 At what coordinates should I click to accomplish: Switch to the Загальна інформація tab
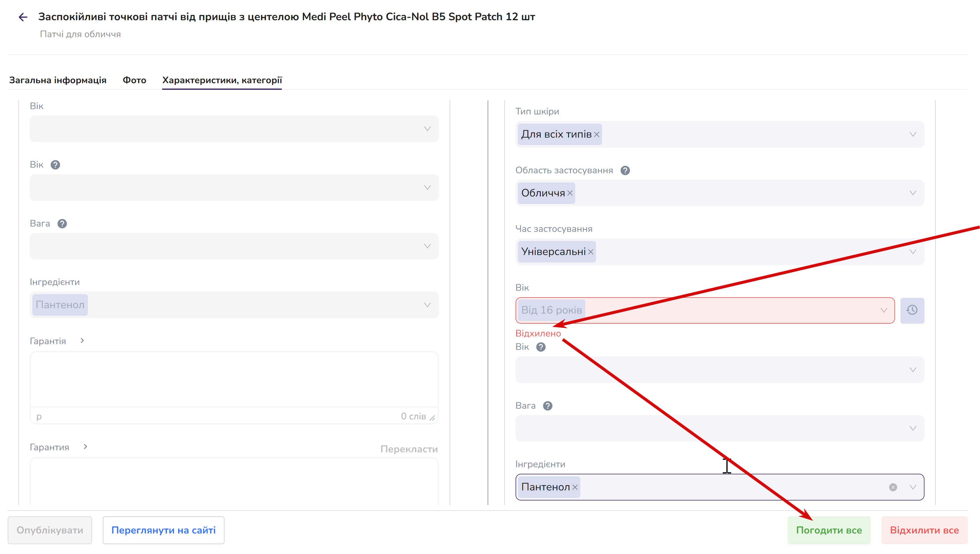[58, 80]
